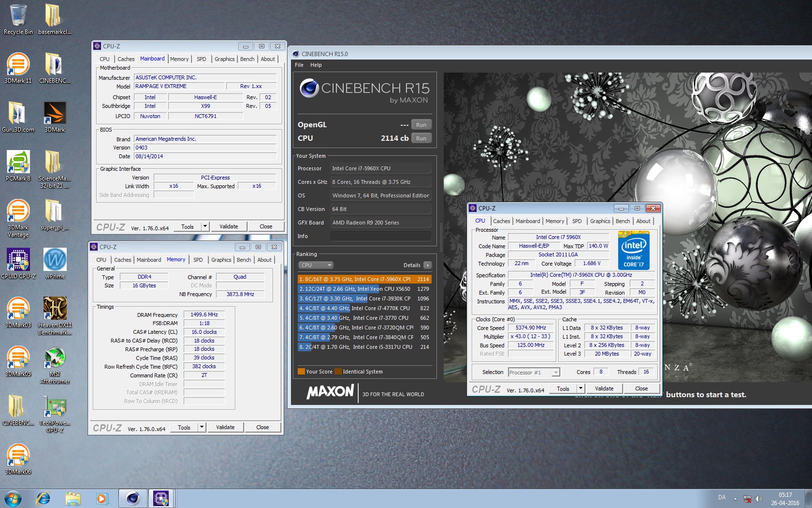This screenshot has height=508, width=812.
Task: Select the top ranking row i7-5960X 2114
Action: [x=364, y=279]
